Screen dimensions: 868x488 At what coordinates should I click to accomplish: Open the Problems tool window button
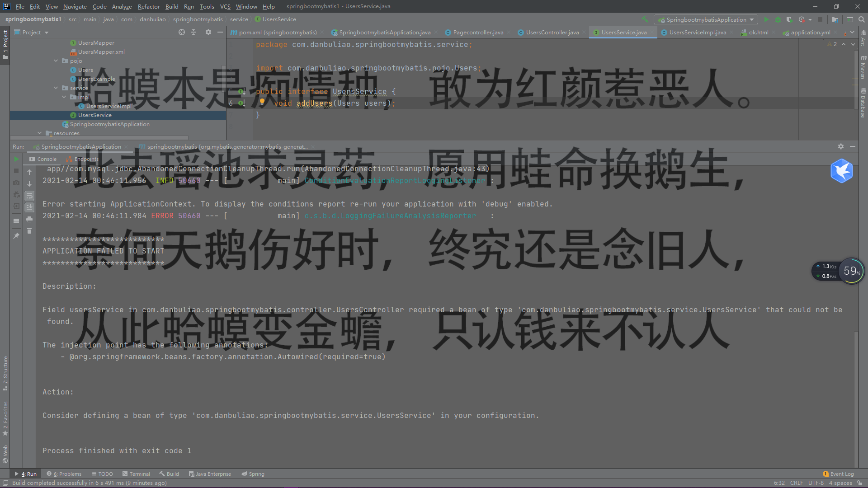[x=64, y=474]
